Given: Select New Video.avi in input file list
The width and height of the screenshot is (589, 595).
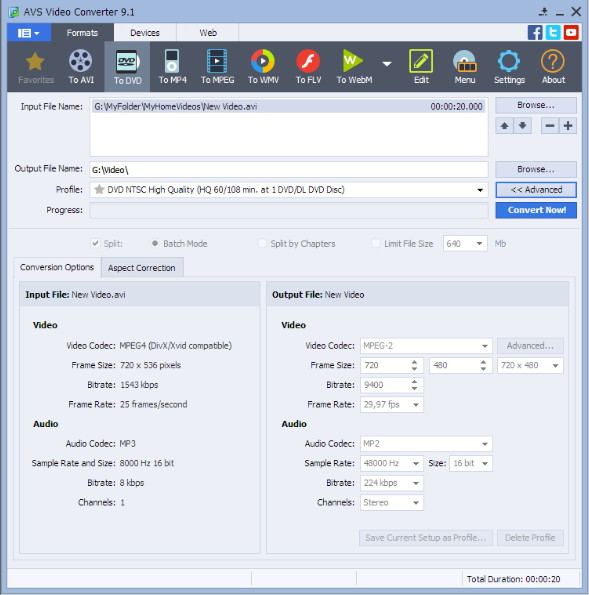Looking at the screenshot, I should click(x=289, y=106).
